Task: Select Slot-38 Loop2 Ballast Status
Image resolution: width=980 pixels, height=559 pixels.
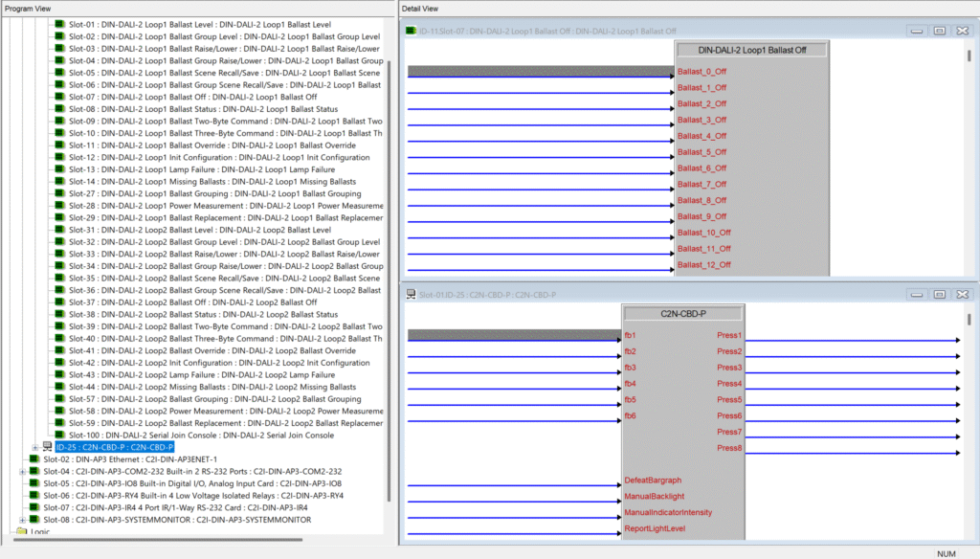Action: (x=203, y=315)
